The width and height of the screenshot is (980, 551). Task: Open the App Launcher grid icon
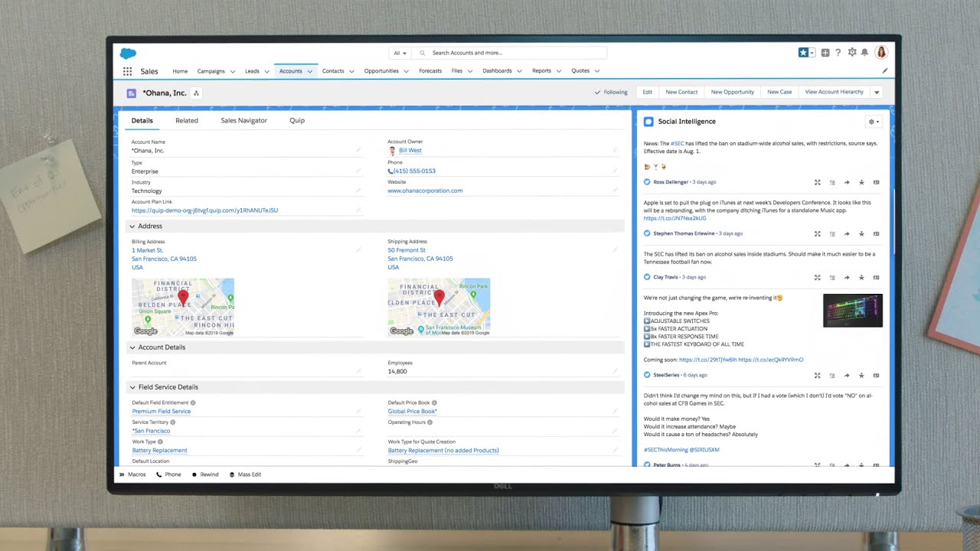[x=127, y=71]
